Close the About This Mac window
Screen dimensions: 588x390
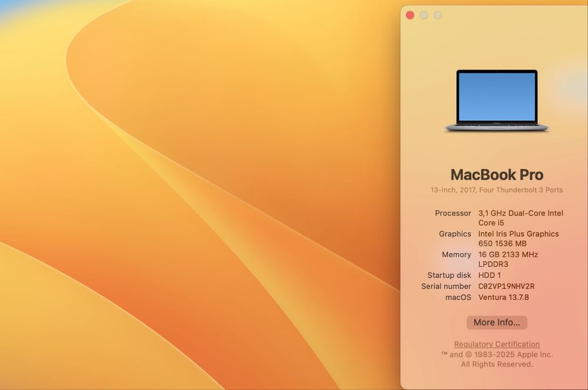(x=410, y=15)
